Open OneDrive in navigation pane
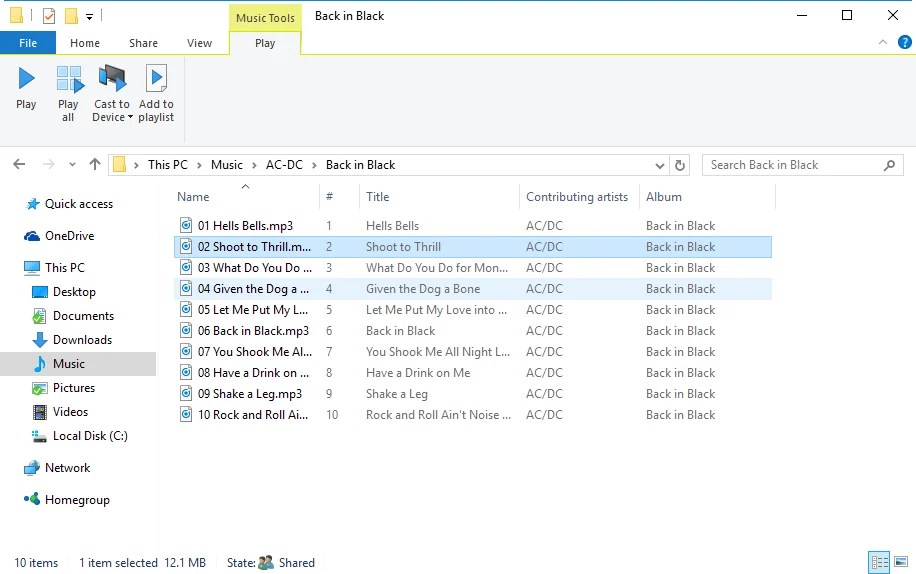The height and width of the screenshot is (574, 916). click(x=70, y=236)
